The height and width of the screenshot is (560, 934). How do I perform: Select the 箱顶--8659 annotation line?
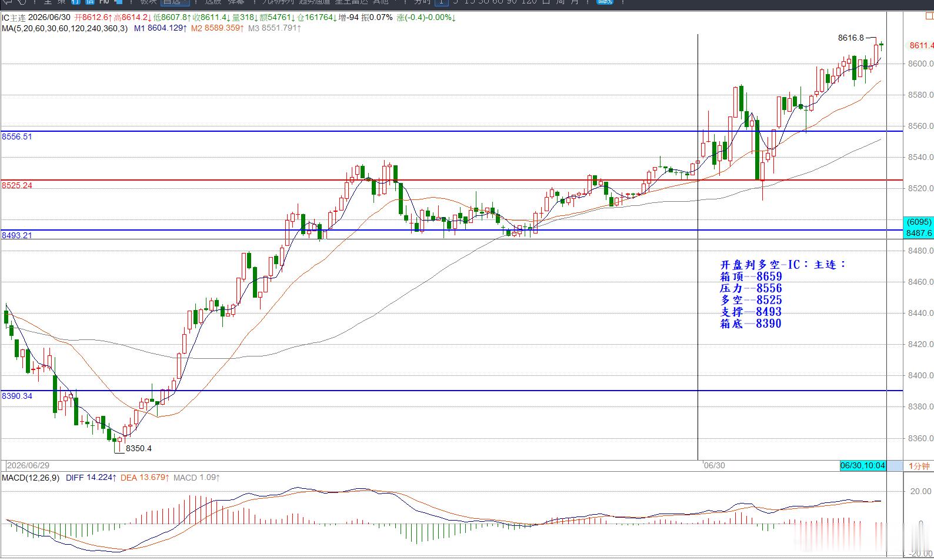point(751,276)
